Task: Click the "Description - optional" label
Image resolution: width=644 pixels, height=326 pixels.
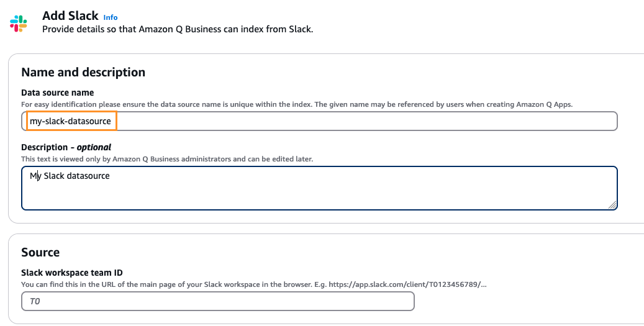Action: tap(66, 147)
